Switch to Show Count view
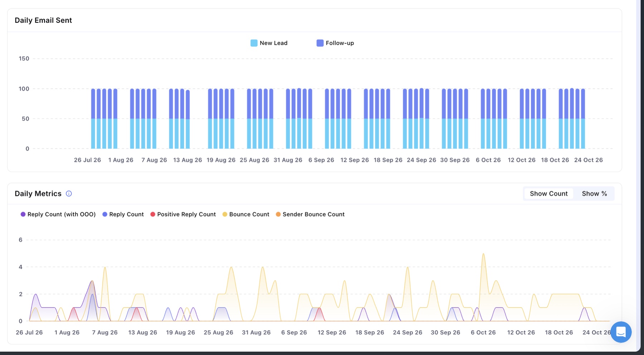Screen dimensions: 644x355 (x=548, y=193)
